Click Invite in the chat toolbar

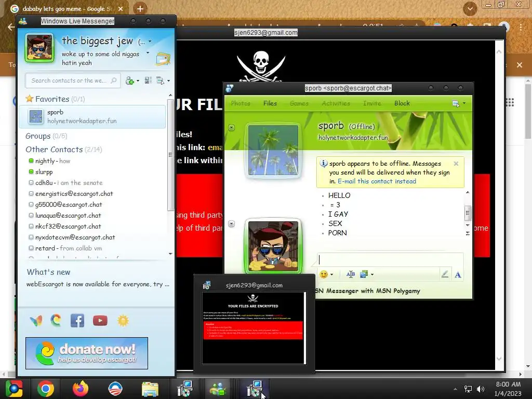pos(372,103)
